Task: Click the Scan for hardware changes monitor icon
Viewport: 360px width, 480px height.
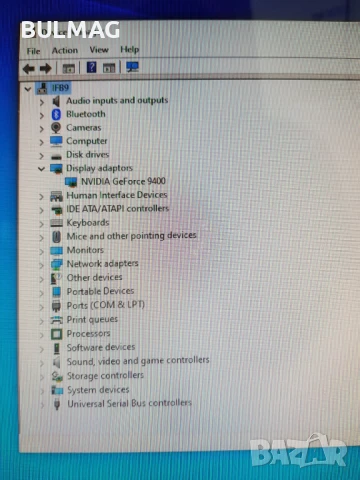Action: tap(132, 67)
